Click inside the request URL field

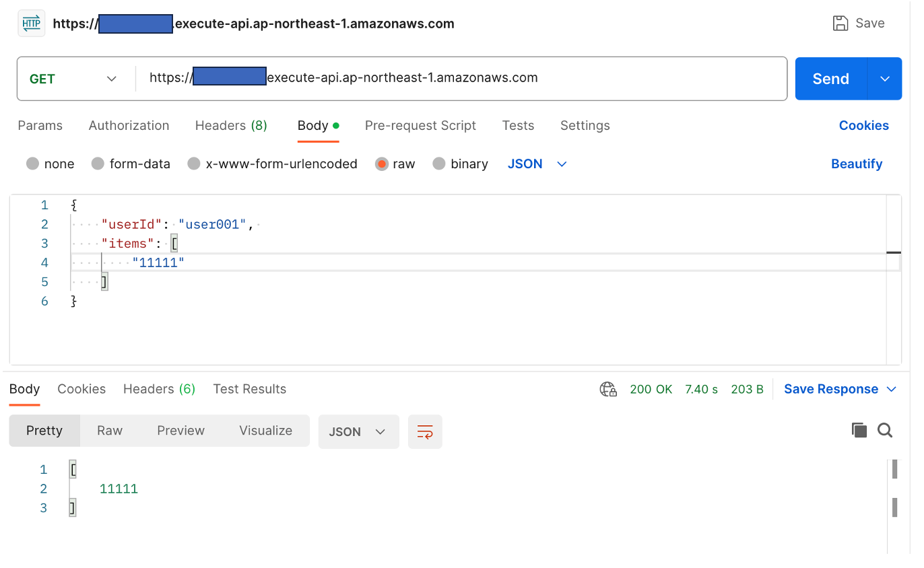pos(458,78)
